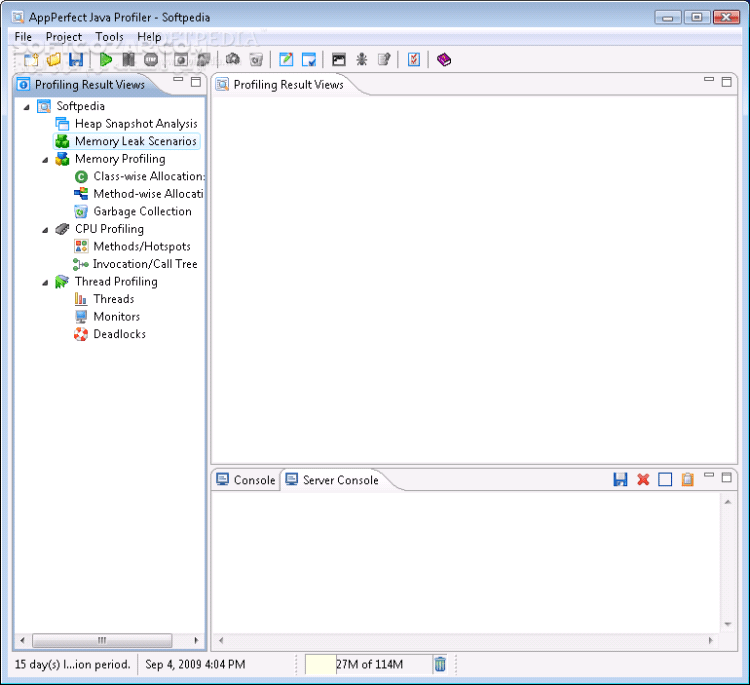Click the grey stacked snapshots toolbar icon
This screenshot has height=685, width=750.
(x=204, y=60)
